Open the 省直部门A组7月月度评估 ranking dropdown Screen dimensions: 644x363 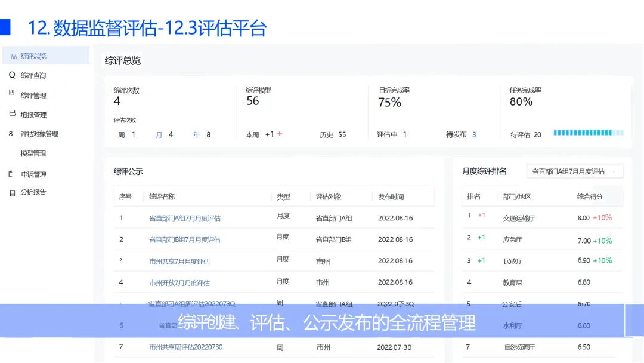[x=575, y=171]
